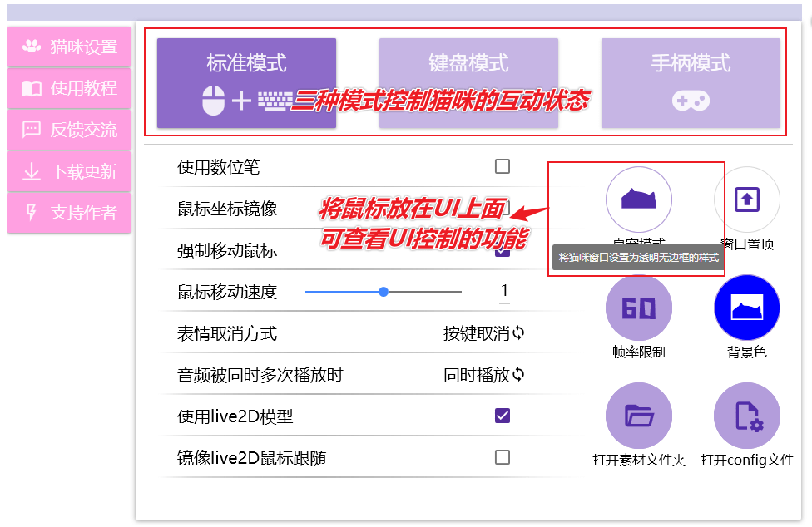
Task: Enable the 使用数位笔 checkbox
Action: click(x=502, y=166)
